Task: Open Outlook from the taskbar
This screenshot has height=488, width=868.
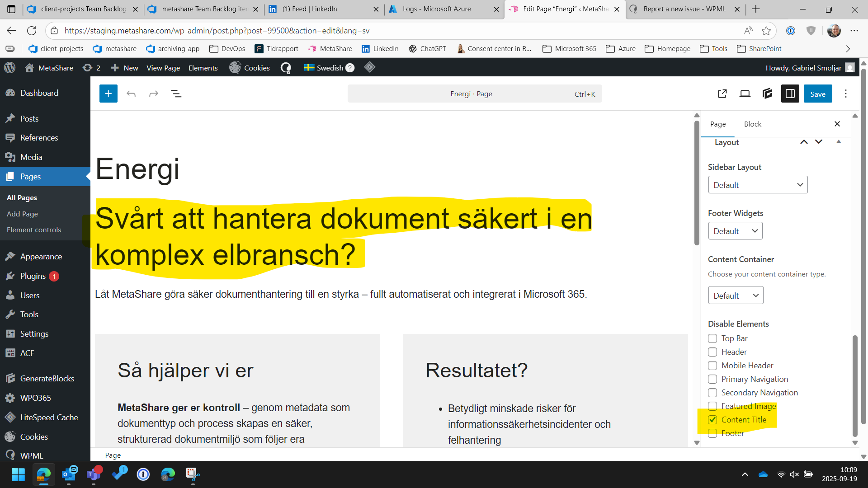Action: click(x=69, y=474)
